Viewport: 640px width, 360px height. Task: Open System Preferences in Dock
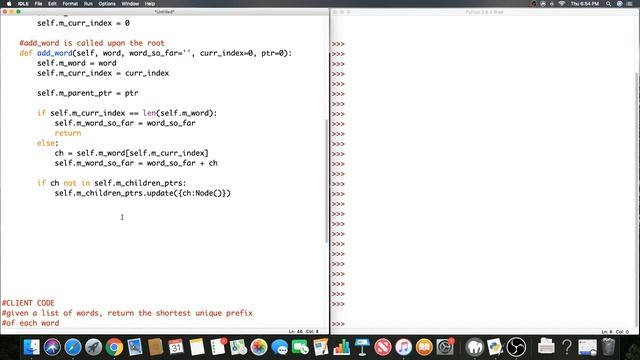445,347
